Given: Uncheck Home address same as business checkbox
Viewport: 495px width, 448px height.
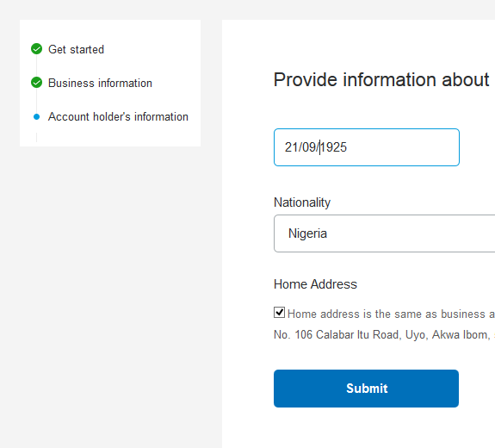Looking at the screenshot, I should pyautogui.click(x=280, y=313).
